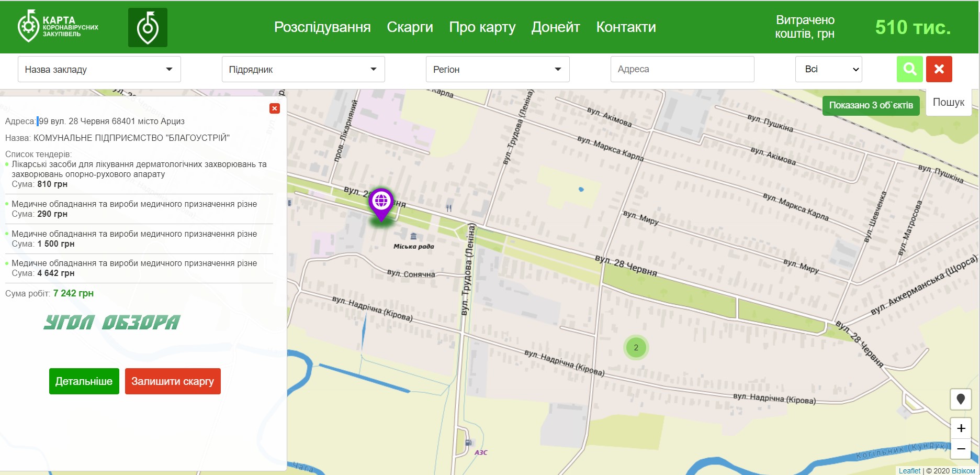This screenshot has width=980, height=475.
Task: Open the Всі select box
Action: (x=828, y=69)
